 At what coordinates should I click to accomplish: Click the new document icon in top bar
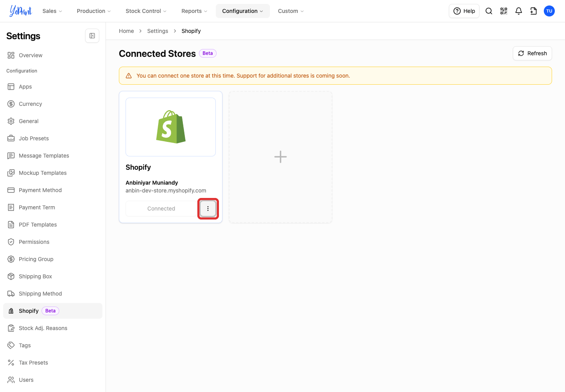click(534, 11)
